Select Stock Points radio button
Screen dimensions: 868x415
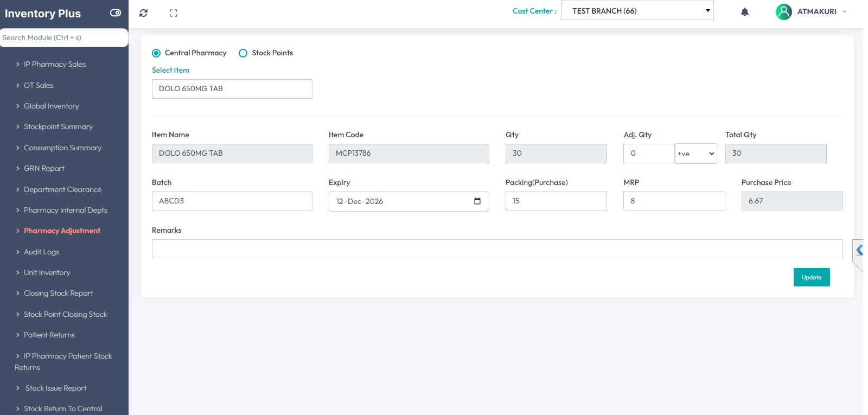pyautogui.click(x=243, y=53)
